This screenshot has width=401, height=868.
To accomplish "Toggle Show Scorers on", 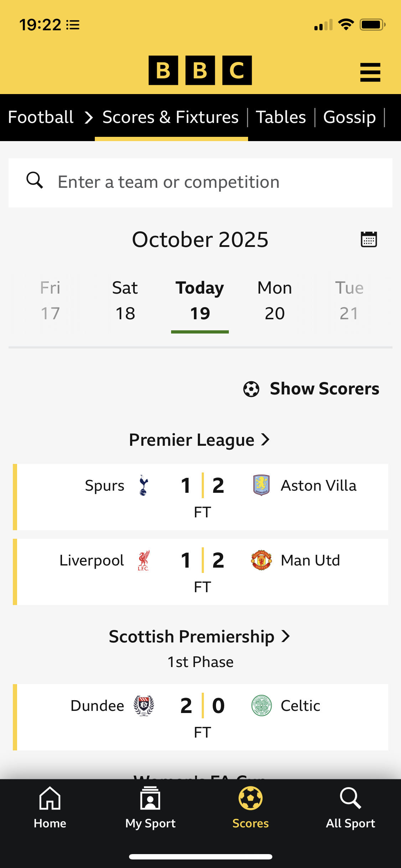I will [x=311, y=389].
